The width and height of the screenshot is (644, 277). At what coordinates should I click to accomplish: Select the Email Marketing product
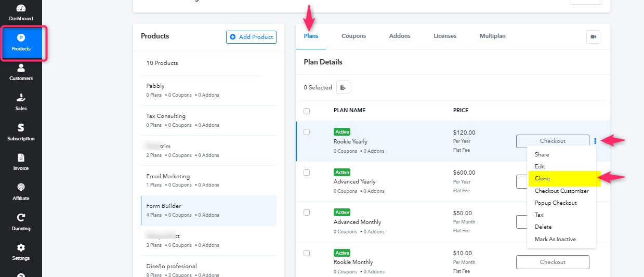(x=208, y=180)
